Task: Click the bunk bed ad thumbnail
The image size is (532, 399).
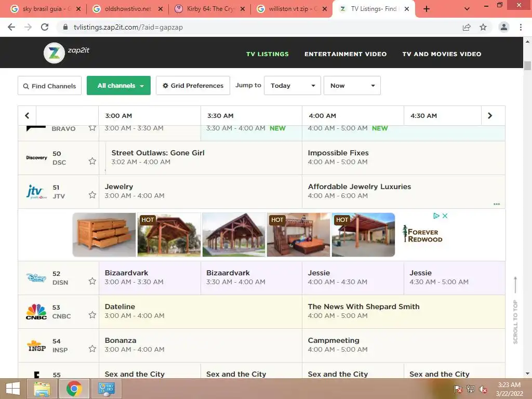Action: click(298, 234)
